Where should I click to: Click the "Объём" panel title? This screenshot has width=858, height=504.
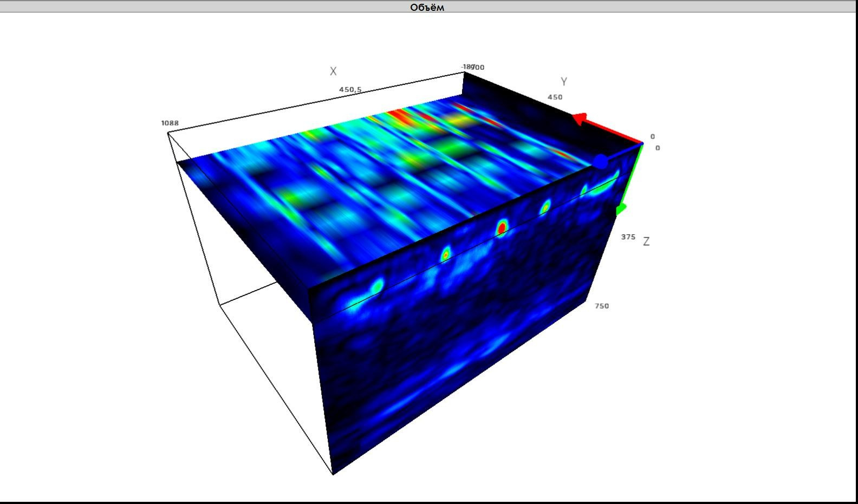click(x=427, y=7)
